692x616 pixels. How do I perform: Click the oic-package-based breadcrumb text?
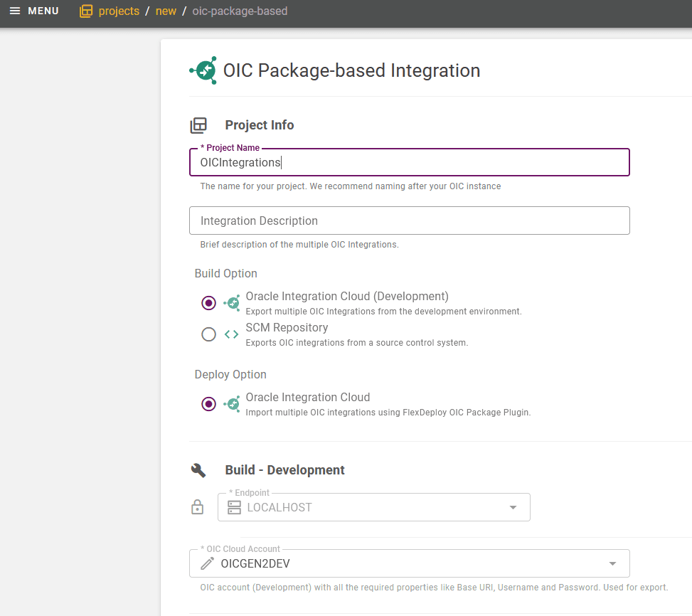click(x=240, y=11)
